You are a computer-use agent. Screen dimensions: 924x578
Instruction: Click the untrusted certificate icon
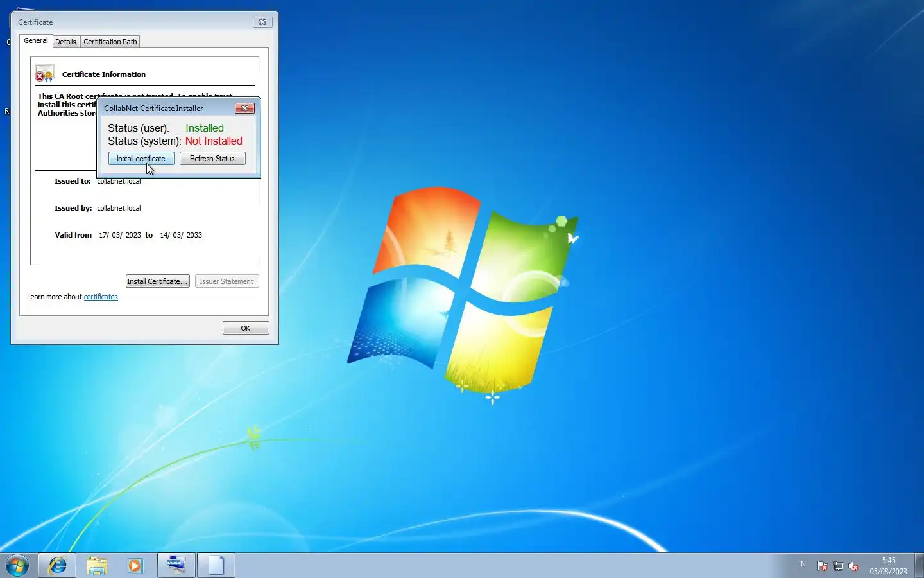(44, 73)
